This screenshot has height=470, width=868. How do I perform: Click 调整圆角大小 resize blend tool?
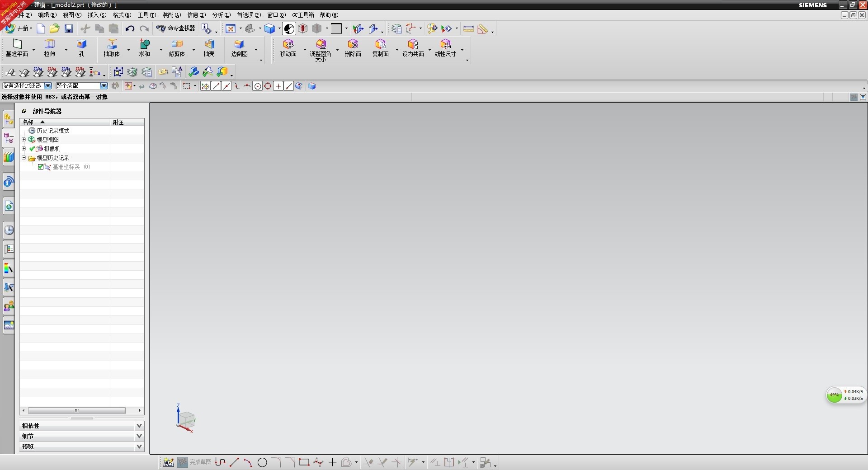321,50
